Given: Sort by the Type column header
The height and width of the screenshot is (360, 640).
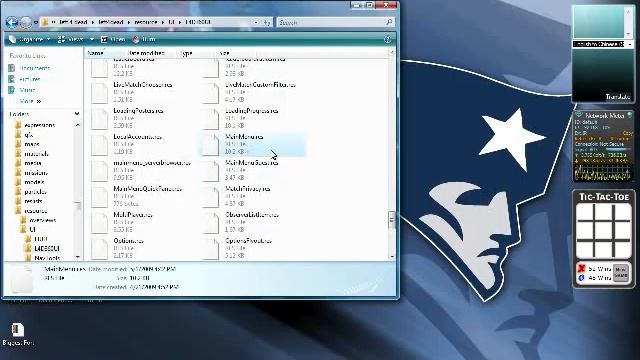Looking at the screenshot, I should tap(196, 53).
